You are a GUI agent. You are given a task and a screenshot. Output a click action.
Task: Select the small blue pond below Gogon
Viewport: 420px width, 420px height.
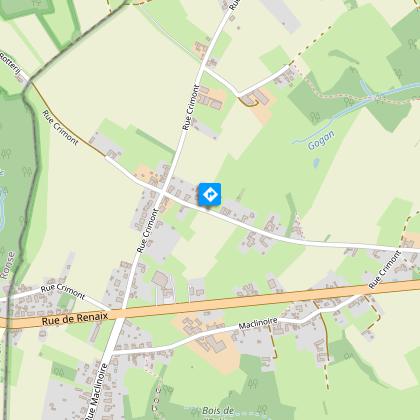click(x=316, y=163)
